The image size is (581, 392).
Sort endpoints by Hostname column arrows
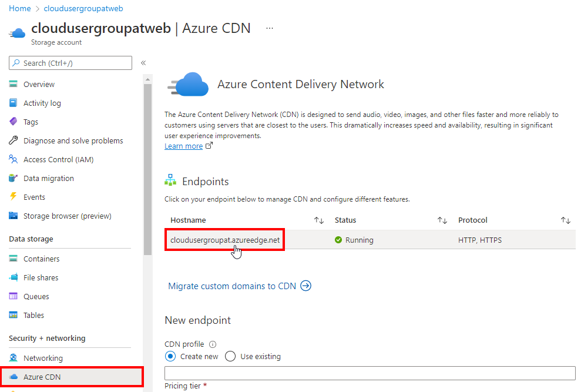click(x=319, y=220)
